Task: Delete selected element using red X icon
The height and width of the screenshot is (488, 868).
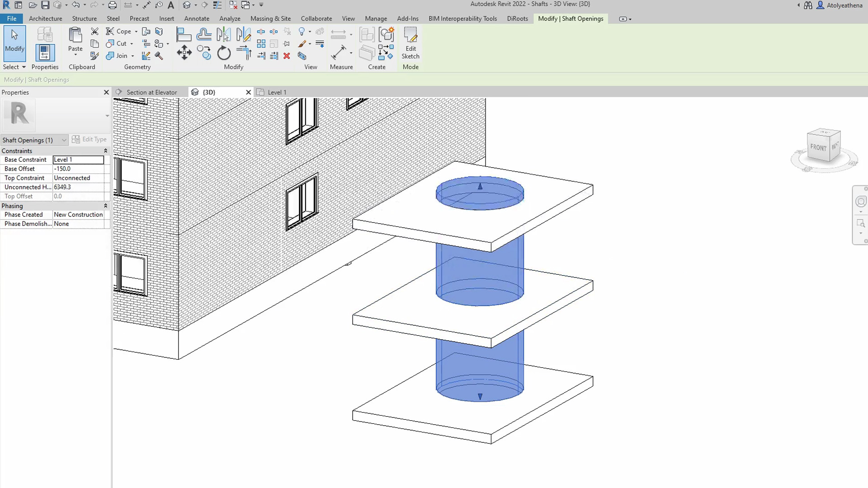Action: 287,56
